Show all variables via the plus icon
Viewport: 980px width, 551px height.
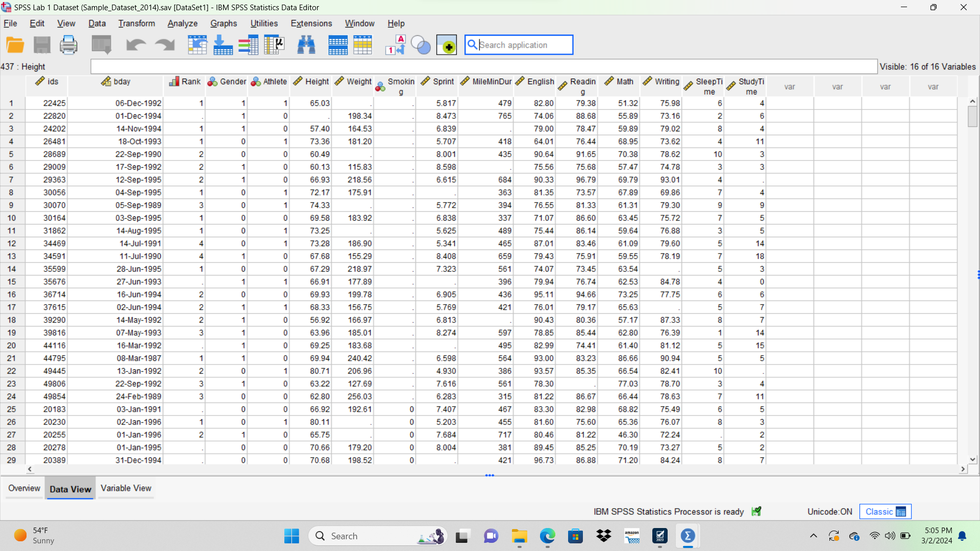pyautogui.click(x=447, y=44)
